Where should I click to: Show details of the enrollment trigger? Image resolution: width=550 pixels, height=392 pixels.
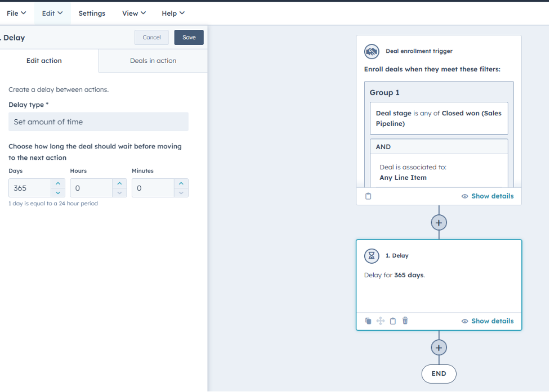click(x=488, y=196)
